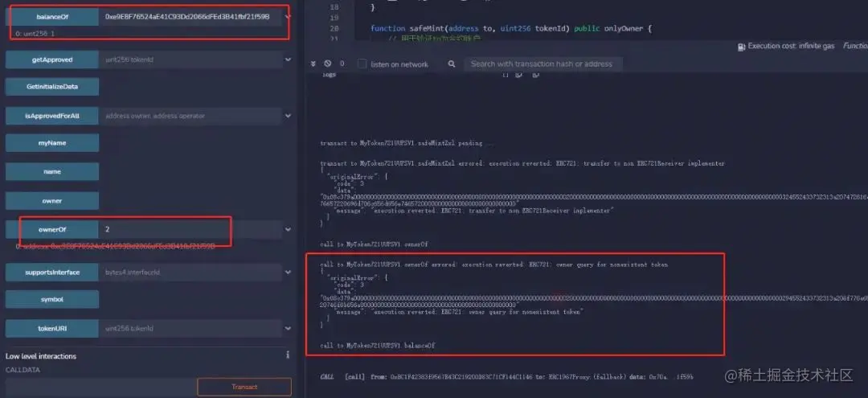The image size is (868, 398).
Task: Expand the supportsInterface parameters chevron
Action: coord(287,273)
